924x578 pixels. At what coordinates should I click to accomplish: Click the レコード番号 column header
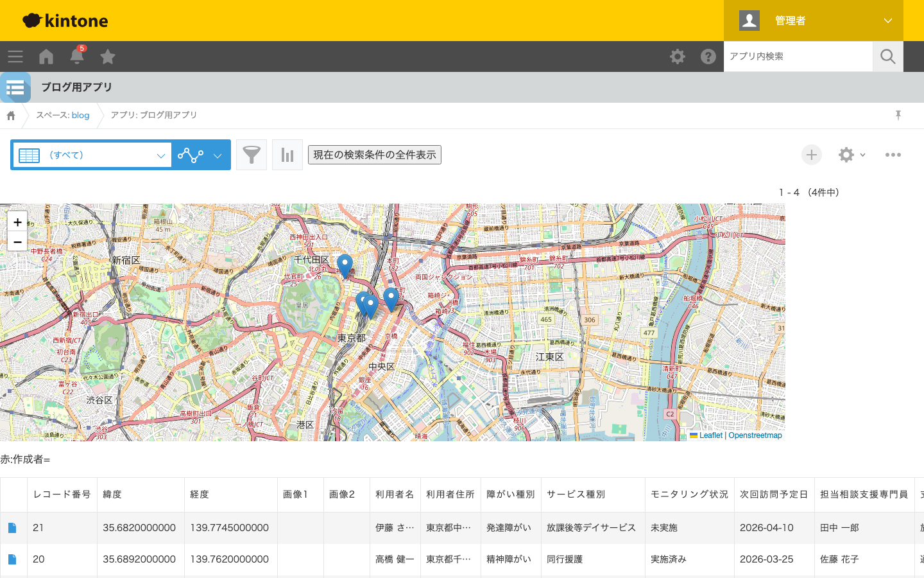(62, 495)
